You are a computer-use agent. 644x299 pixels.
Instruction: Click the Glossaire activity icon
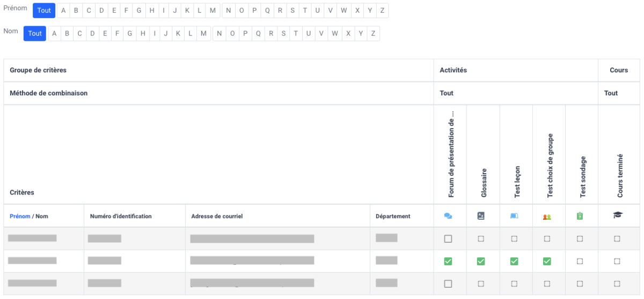(x=481, y=216)
